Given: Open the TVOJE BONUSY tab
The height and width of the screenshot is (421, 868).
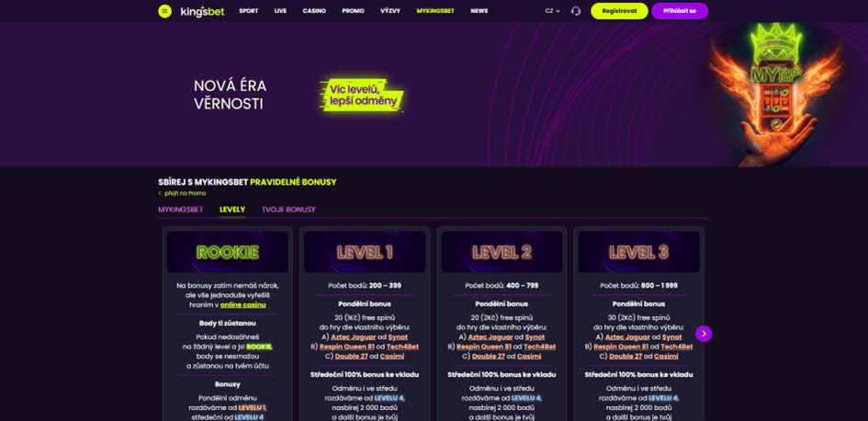Looking at the screenshot, I should tap(288, 210).
